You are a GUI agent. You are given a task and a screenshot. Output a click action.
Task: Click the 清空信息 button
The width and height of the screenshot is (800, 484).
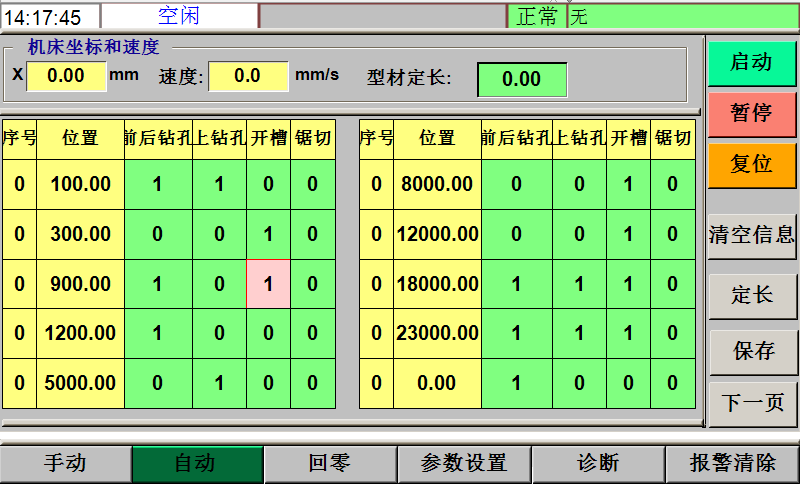click(752, 235)
